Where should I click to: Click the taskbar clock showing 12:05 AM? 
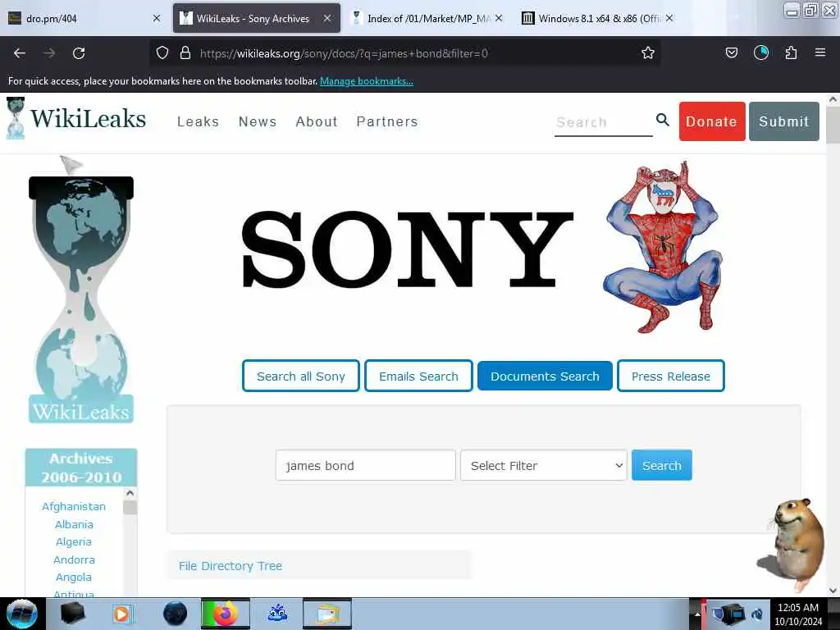[x=798, y=614]
